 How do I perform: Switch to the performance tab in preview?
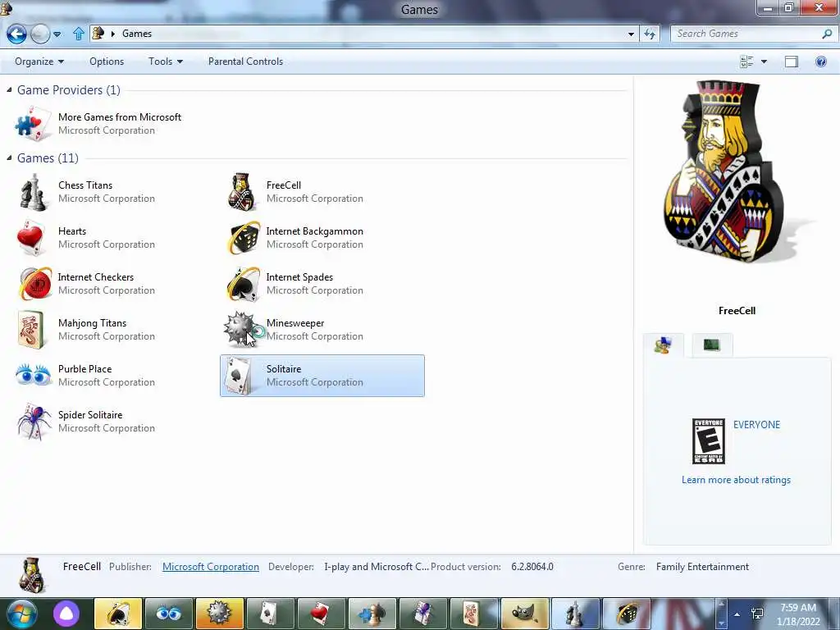[x=711, y=345]
